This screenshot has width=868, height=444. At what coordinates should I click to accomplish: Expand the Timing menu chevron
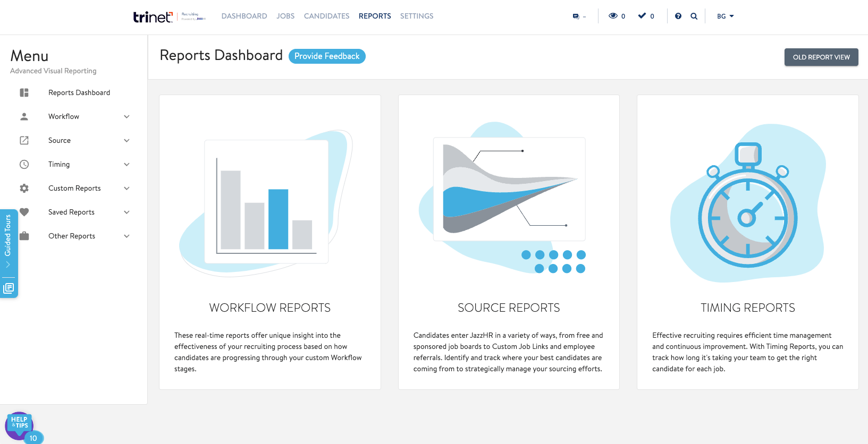click(127, 164)
